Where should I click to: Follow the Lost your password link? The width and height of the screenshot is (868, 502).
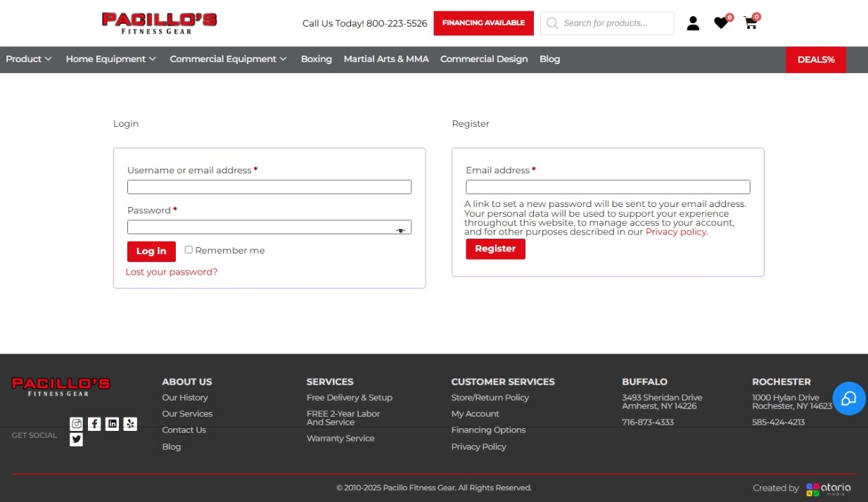[x=172, y=272]
